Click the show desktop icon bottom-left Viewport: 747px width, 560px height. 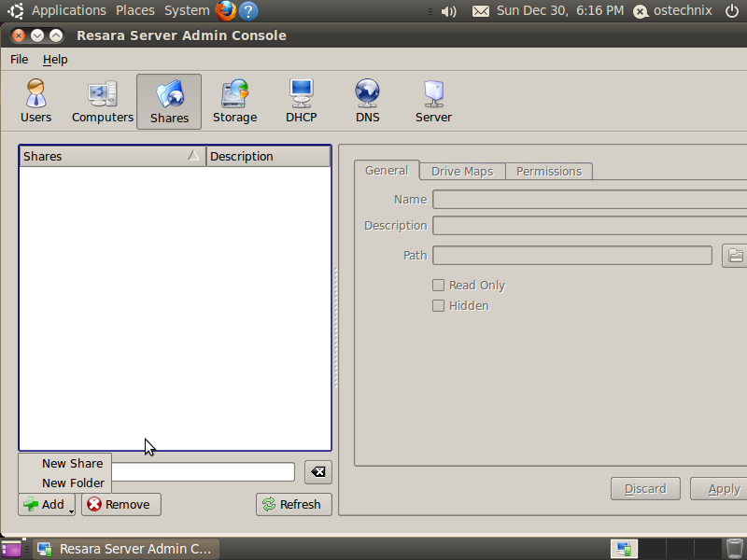[11, 549]
